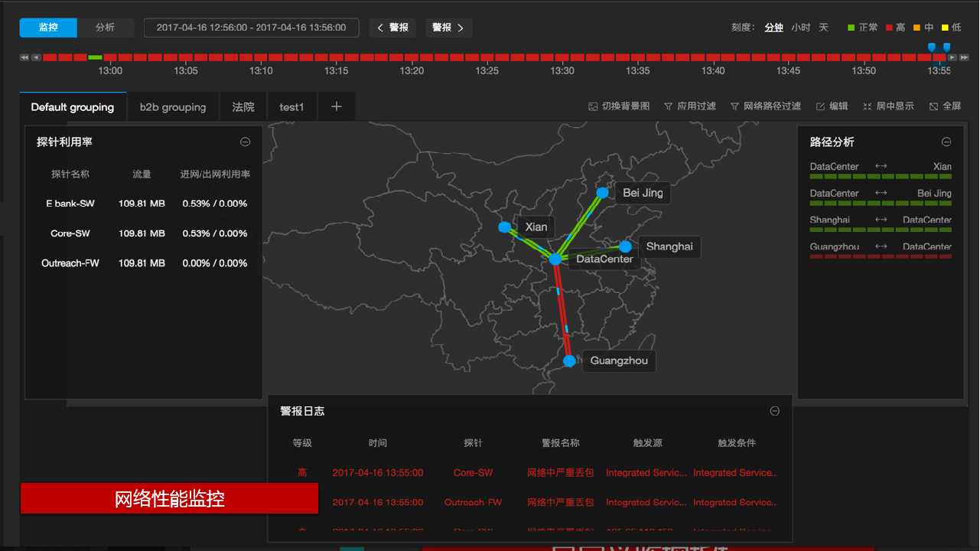The width and height of the screenshot is (980, 551).
Task: Click the Shanghai map node
Action: point(625,246)
